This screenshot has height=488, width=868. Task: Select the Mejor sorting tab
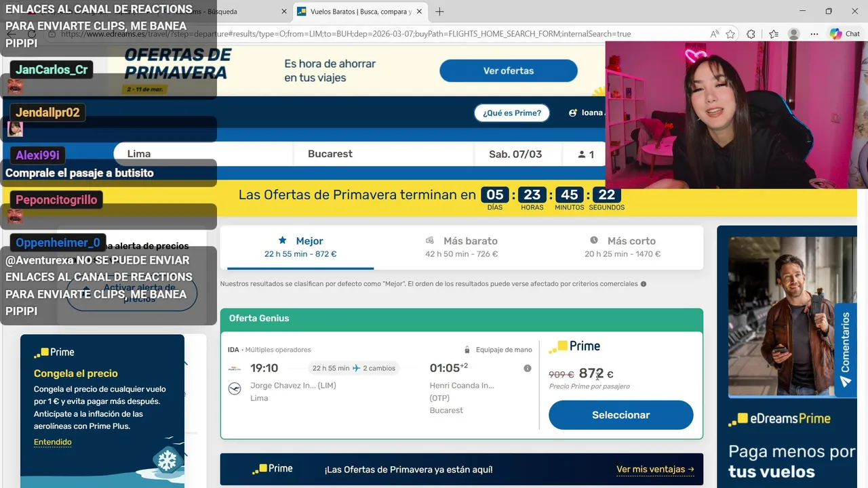[300, 247]
